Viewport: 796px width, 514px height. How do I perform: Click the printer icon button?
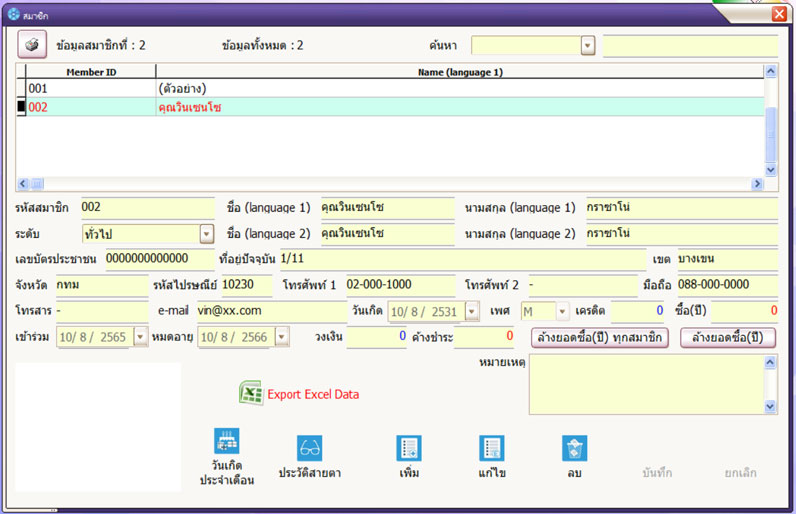(x=32, y=46)
